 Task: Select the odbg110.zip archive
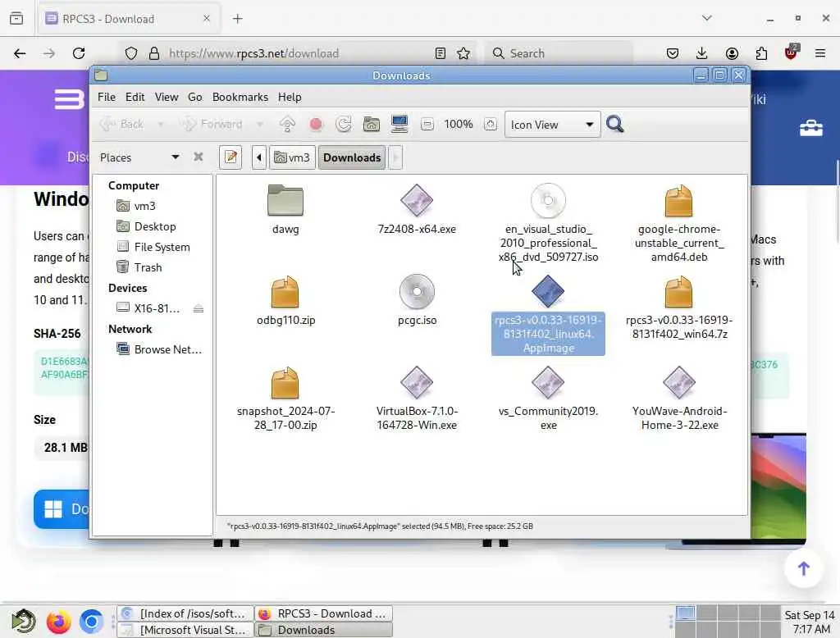[x=285, y=291]
